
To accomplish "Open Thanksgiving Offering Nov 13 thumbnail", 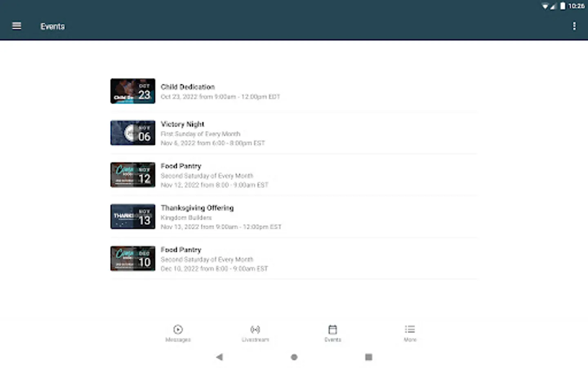I will 133,217.
